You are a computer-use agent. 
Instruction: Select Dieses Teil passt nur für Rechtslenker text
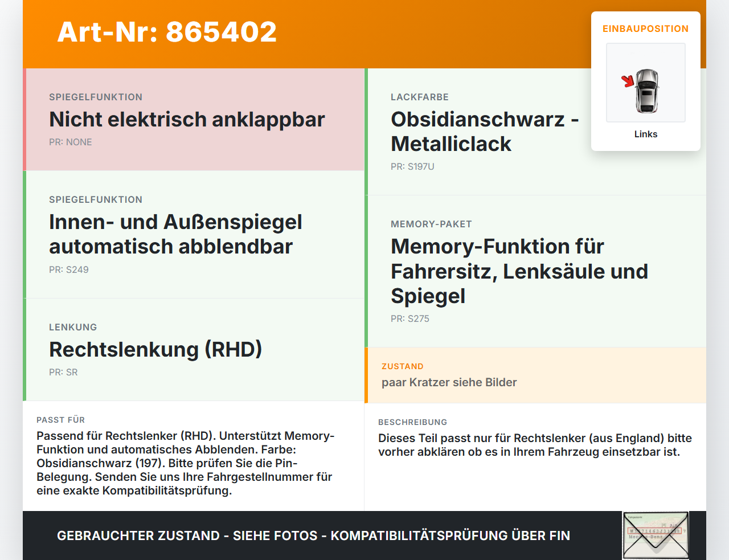(535, 445)
